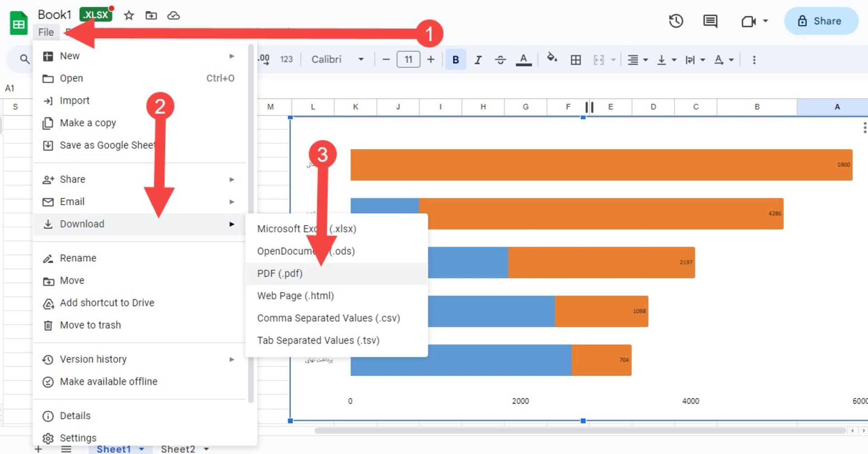Open version history clock icon
The image size is (868, 454).
pos(676,21)
